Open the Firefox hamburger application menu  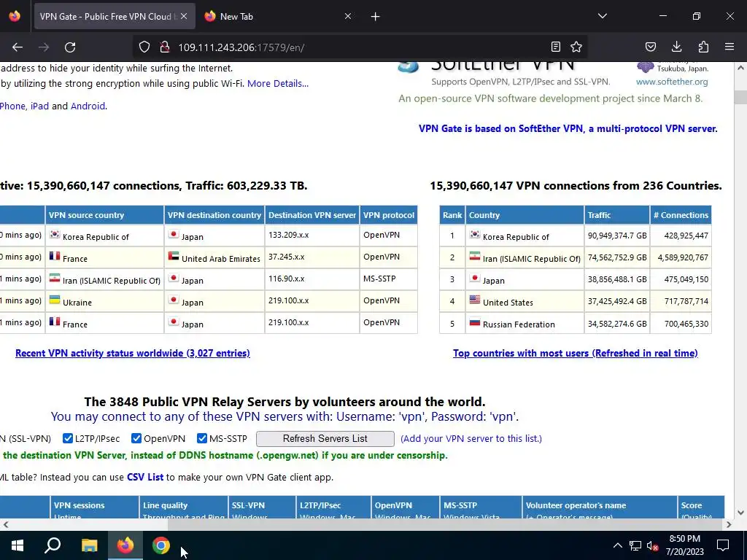click(x=729, y=47)
